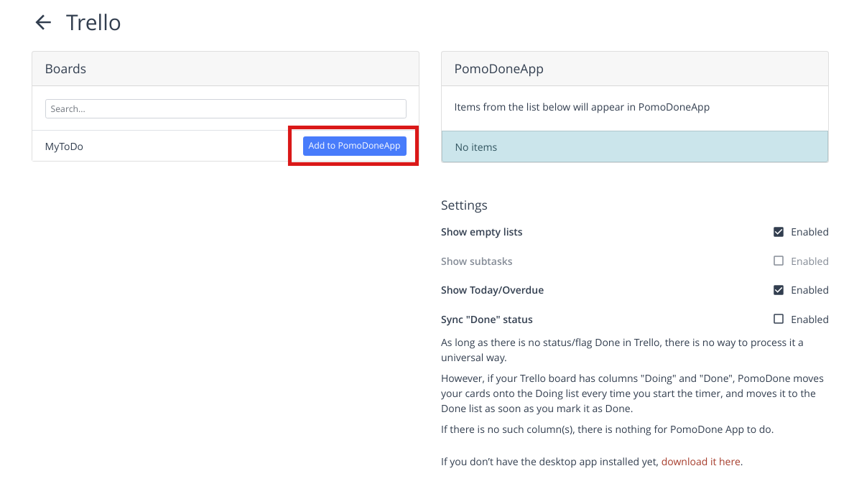Viewport: 854px width, 504px height.
Task: Click the Add to PomoDoneApp button
Action: click(354, 146)
